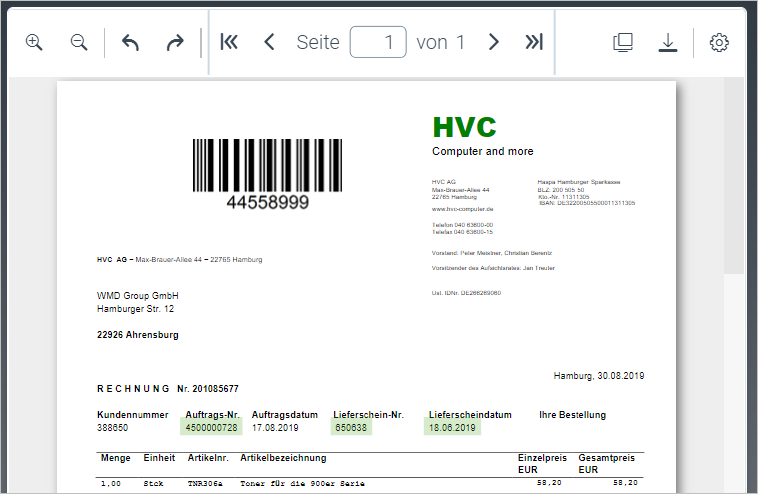Download the invoice document

pyautogui.click(x=668, y=42)
